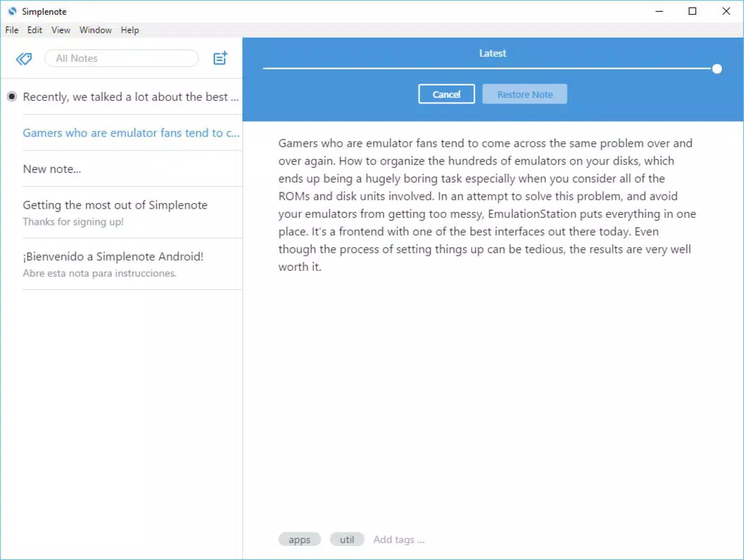744x560 pixels.
Task: Click inside the note body text
Action: pyautogui.click(x=488, y=205)
